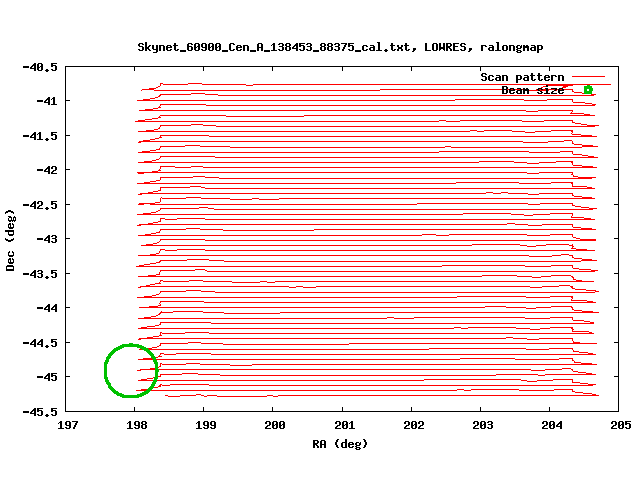640x480 pixels.
Task: Select the 'Beam size' legend label
Action: (x=533, y=90)
